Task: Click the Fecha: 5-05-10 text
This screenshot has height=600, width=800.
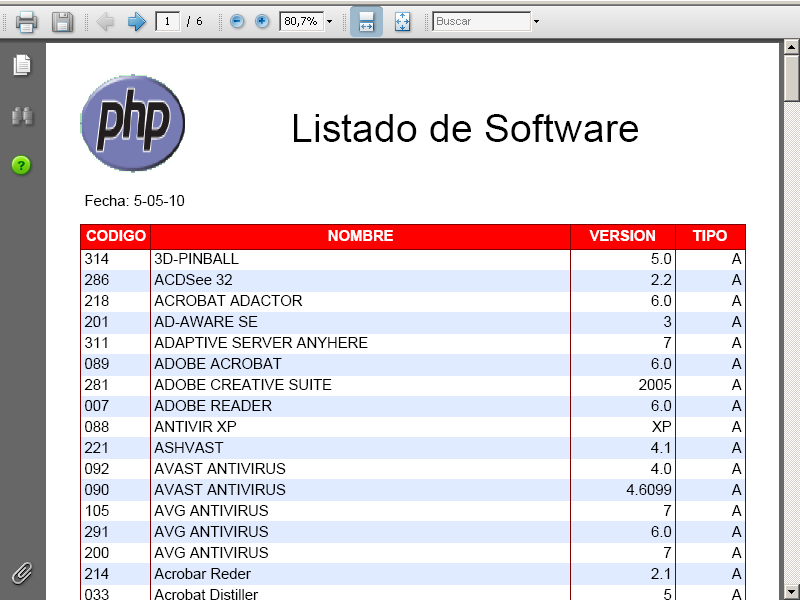Action: pyautogui.click(x=135, y=201)
